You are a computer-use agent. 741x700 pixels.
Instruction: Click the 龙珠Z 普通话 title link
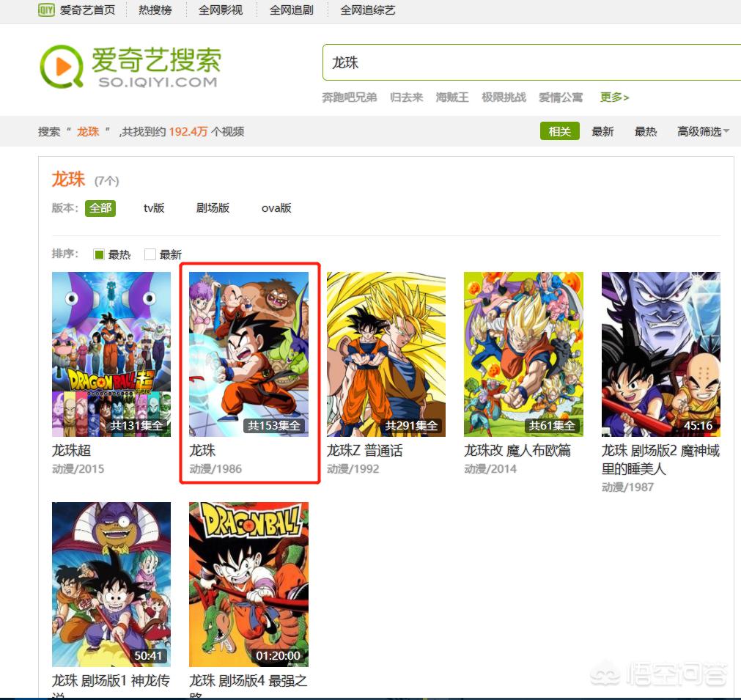pyautogui.click(x=364, y=451)
